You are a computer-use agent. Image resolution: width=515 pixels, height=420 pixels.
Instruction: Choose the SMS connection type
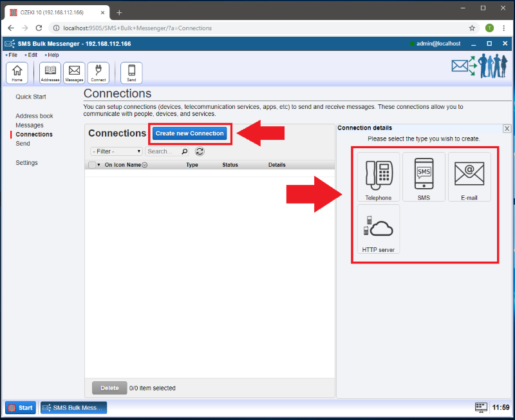(424, 177)
